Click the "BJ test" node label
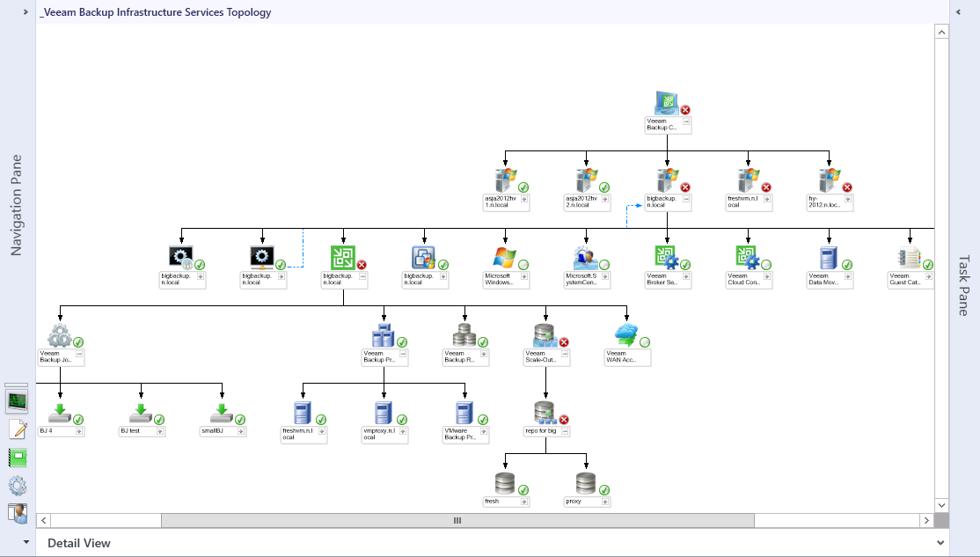980x557 pixels. [x=130, y=430]
